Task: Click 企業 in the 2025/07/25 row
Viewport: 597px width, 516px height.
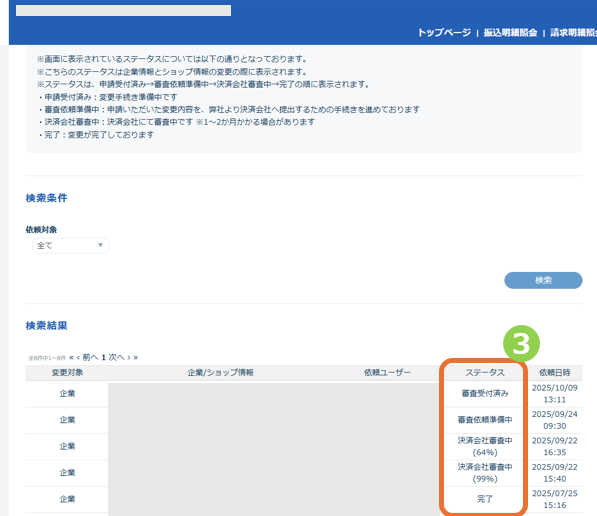Action: [x=67, y=499]
